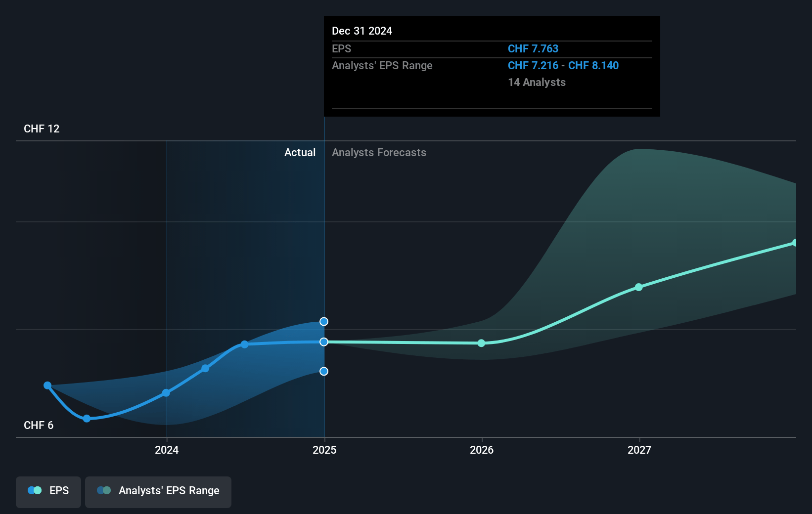
Task: Toggle the EPS legend button
Action: point(48,492)
